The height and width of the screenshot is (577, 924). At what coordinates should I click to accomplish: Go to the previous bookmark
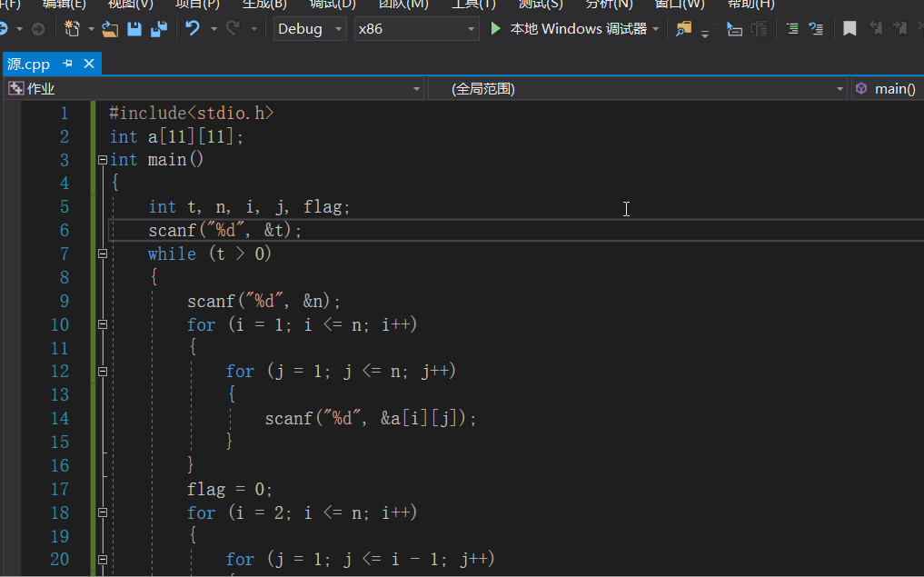(x=876, y=28)
